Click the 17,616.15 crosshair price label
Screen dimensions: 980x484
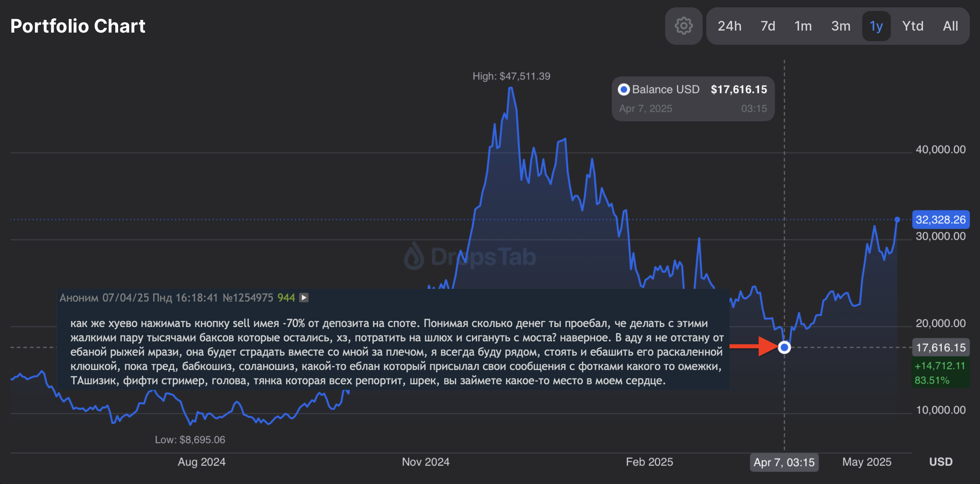point(940,348)
